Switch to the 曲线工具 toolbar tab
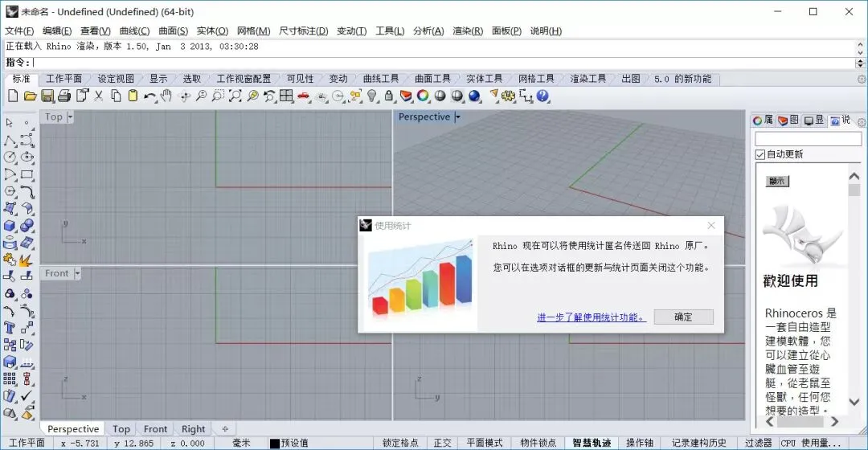This screenshot has height=450, width=868. coord(381,79)
